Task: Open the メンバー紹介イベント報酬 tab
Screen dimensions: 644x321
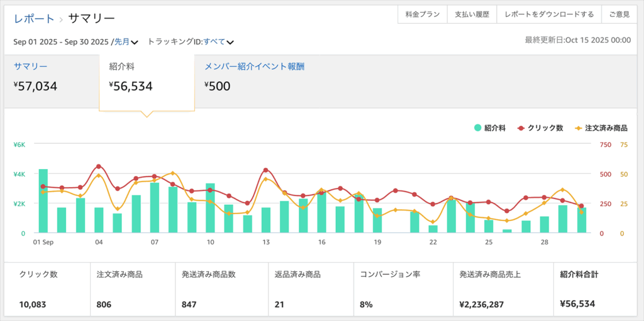Action: (x=254, y=66)
